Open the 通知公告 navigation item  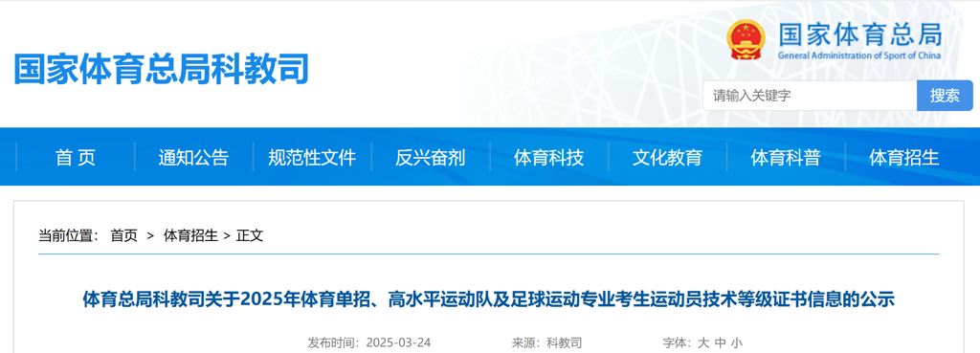[x=193, y=158]
